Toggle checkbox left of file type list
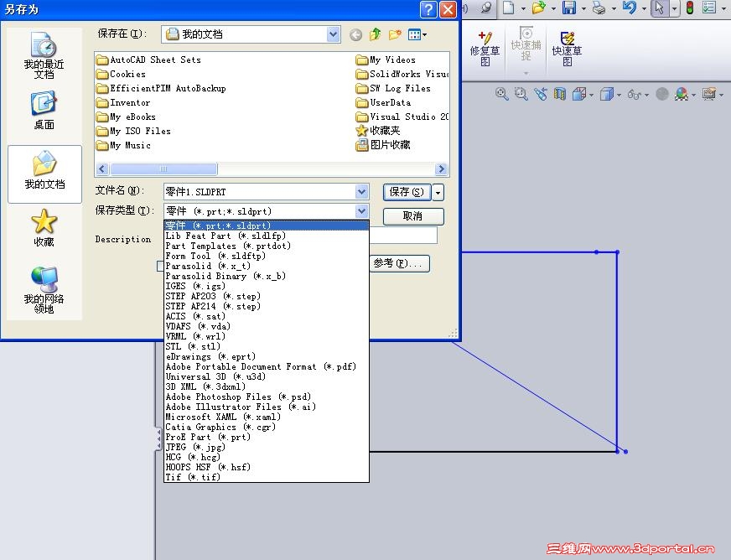731x560 pixels. (160, 266)
